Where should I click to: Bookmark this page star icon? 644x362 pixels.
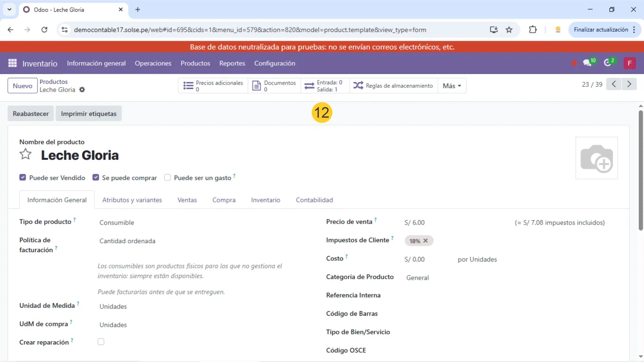click(x=509, y=30)
